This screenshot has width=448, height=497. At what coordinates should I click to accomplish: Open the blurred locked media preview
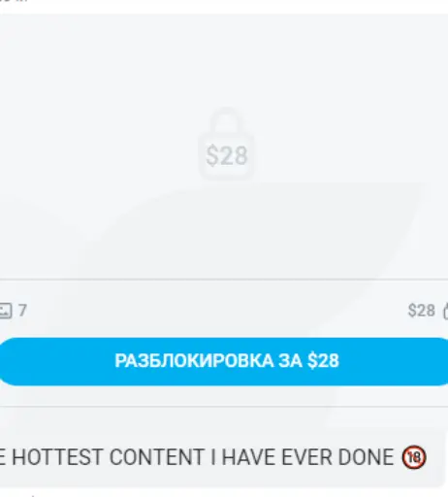[x=224, y=147]
